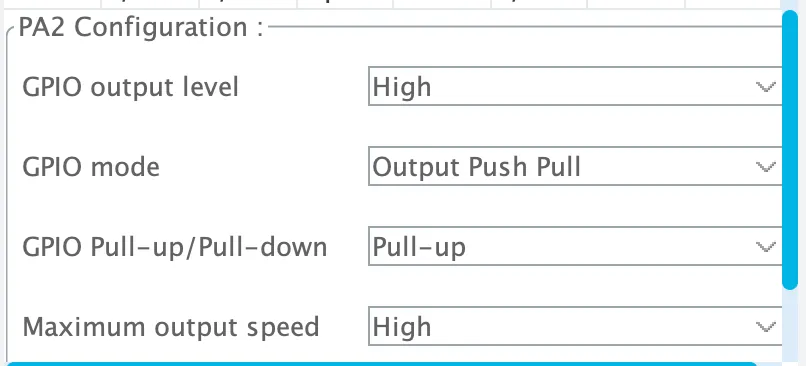Image resolution: width=806 pixels, height=366 pixels.
Task: Click the table row strip above PA2 Configuration
Action: (391, 4)
